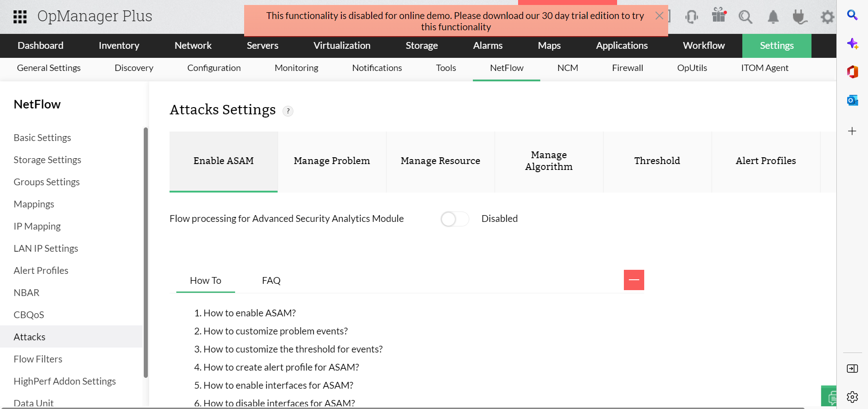This screenshot has width=868, height=409.
Task: Open HighPerf Addon Settings in sidebar
Action: click(x=65, y=381)
